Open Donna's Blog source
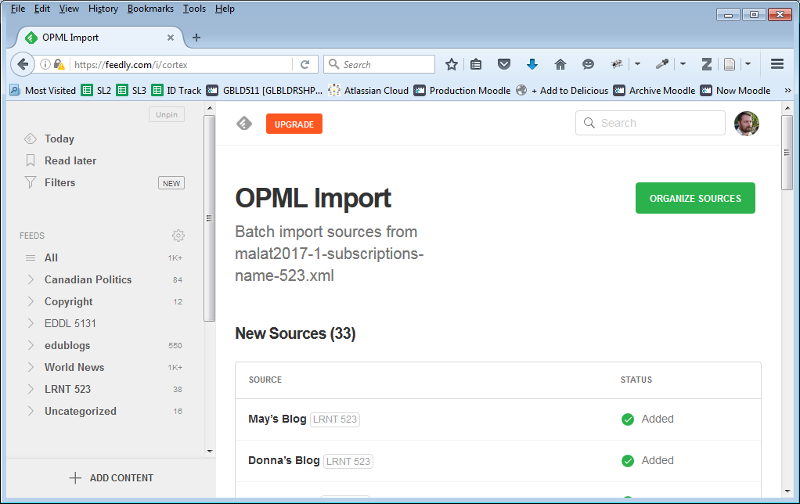Screen dimensions: 800x504 click(x=284, y=460)
